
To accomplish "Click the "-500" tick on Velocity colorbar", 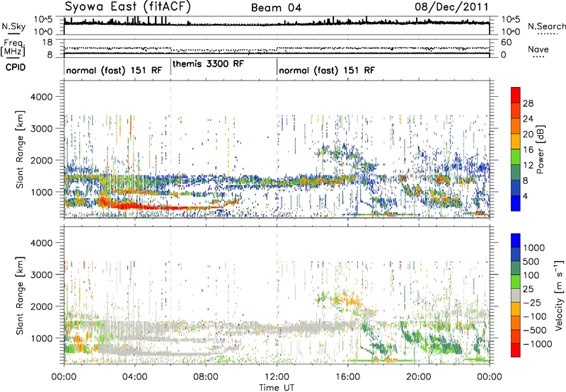I will click(535, 330).
